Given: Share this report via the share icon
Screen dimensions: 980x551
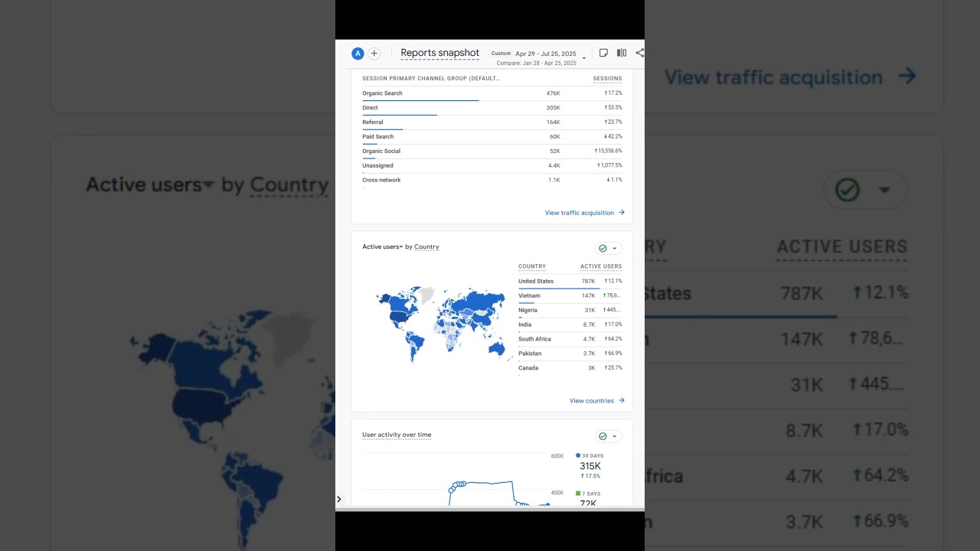Looking at the screenshot, I should tap(639, 54).
